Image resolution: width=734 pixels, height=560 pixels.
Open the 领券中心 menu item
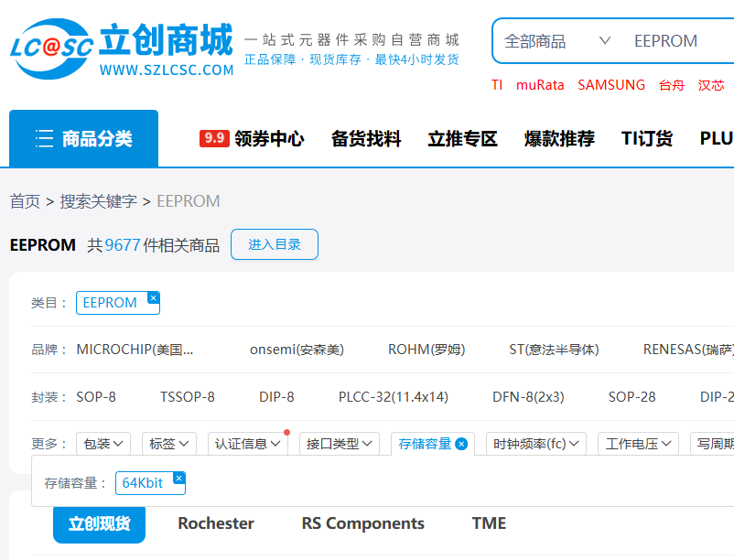[x=269, y=138]
